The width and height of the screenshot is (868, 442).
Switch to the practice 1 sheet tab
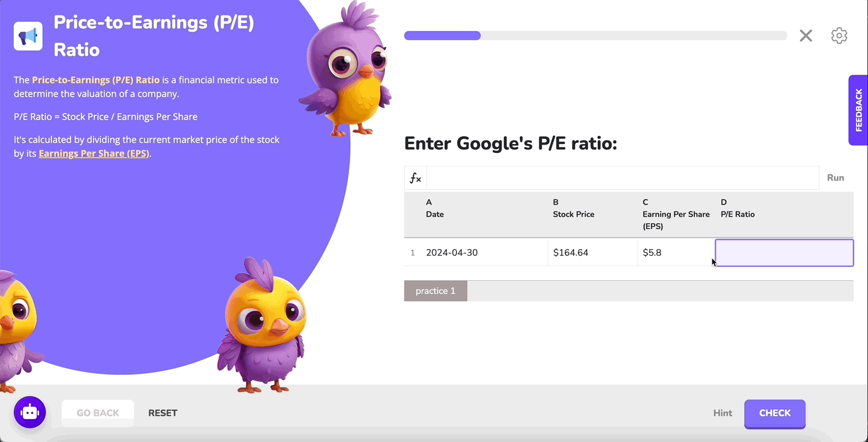point(436,291)
